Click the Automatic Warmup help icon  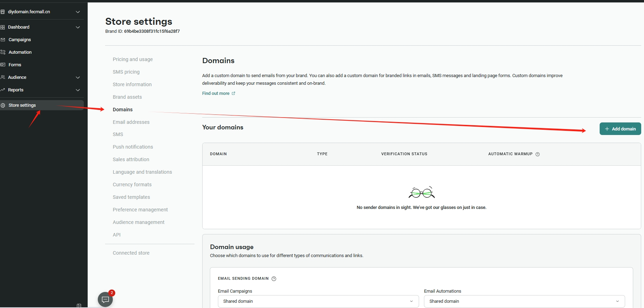pos(537,154)
